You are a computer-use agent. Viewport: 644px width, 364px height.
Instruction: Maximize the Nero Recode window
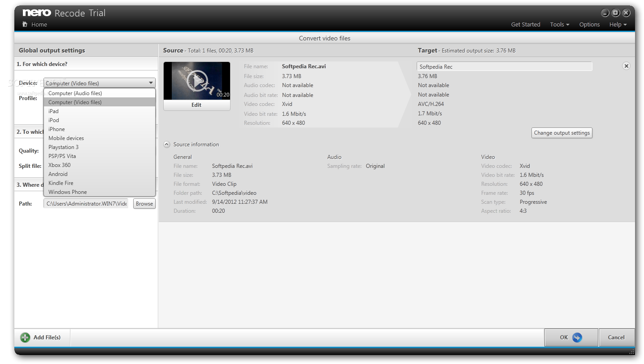click(x=615, y=13)
